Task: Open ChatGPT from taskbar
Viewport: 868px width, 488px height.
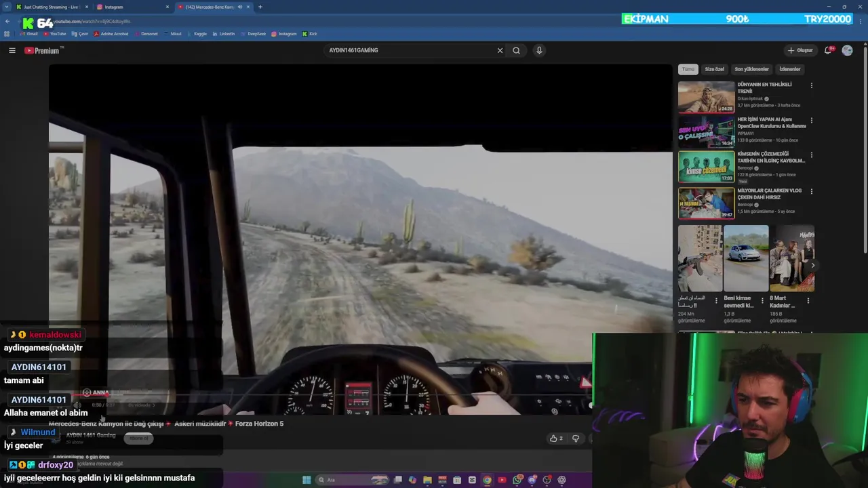Action: [x=562, y=480]
